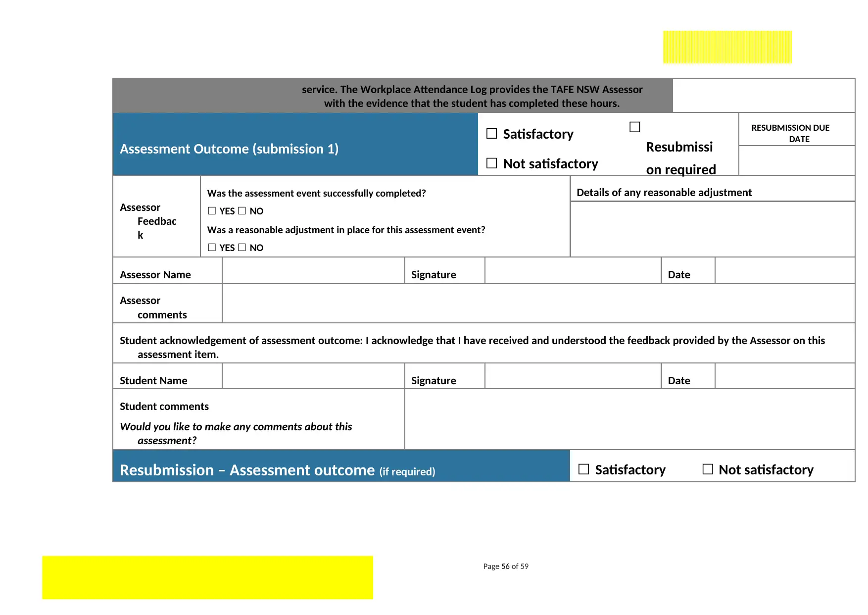
Task: Mark NO for reasonable adjustment in place
Action: [242, 248]
